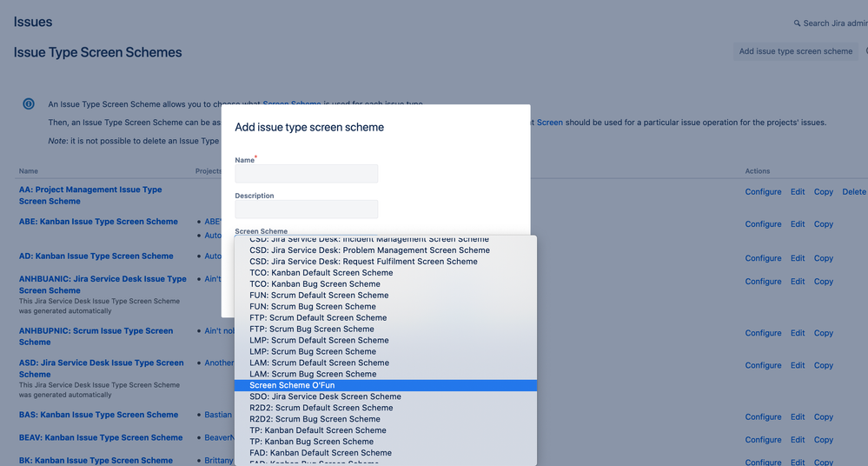868x466 pixels.
Task: Select LAM: Scrum Default Screen Scheme option
Action: click(385, 363)
